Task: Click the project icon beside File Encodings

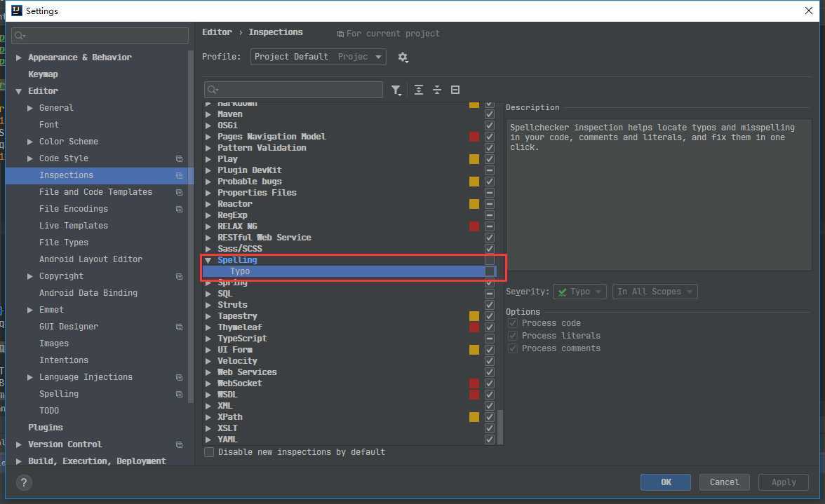Action: [x=179, y=209]
